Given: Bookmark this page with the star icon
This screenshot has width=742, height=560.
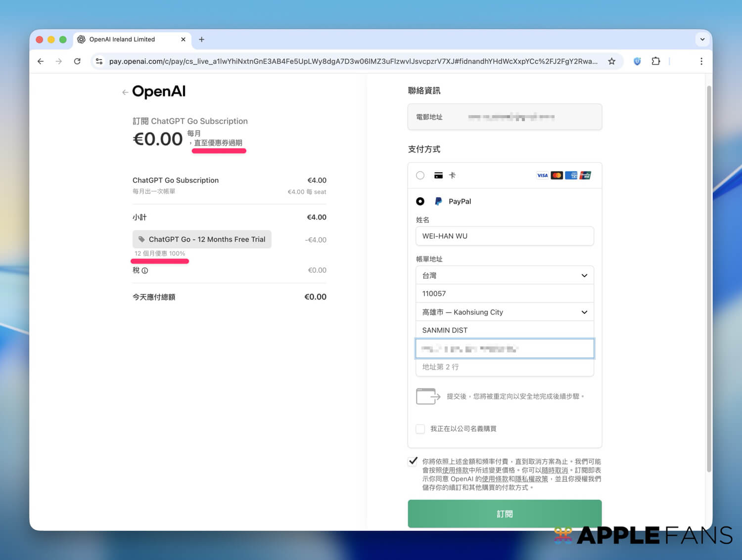Looking at the screenshot, I should coord(611,61).
